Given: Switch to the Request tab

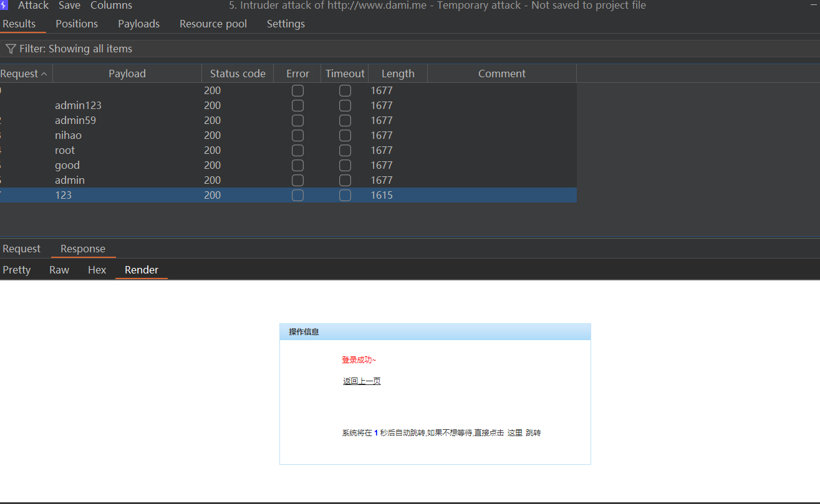Looking at the screenshot, I should coord(21,248).
